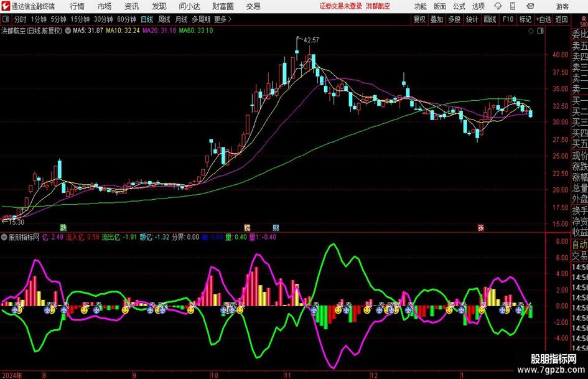Click the 统计 statistics toolbar button

pyautogui.click(x=472, y=19)
